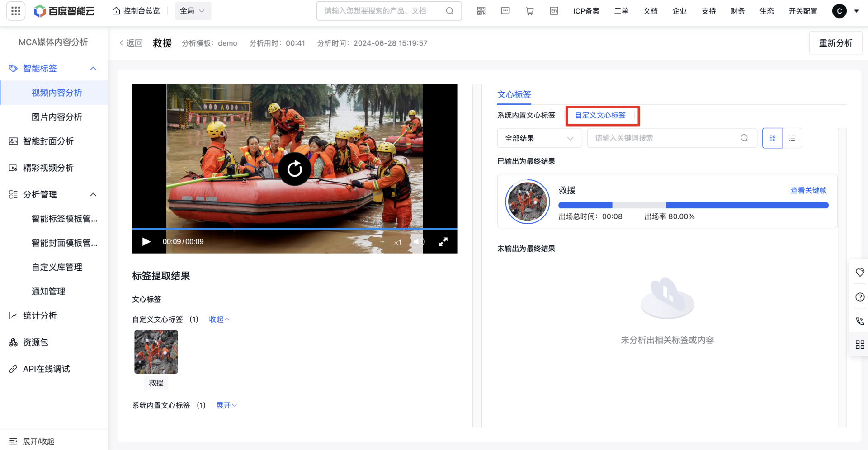Open the help question mark icon
The width and height of the screenshot is (868, 450).
[860, 297]
